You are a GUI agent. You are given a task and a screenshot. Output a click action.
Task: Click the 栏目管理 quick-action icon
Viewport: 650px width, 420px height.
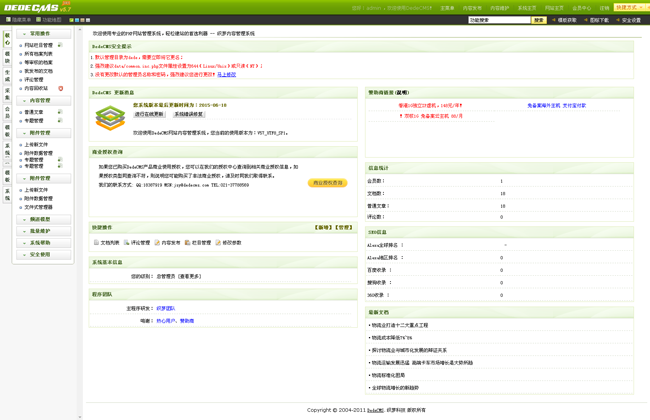(187, 243)
